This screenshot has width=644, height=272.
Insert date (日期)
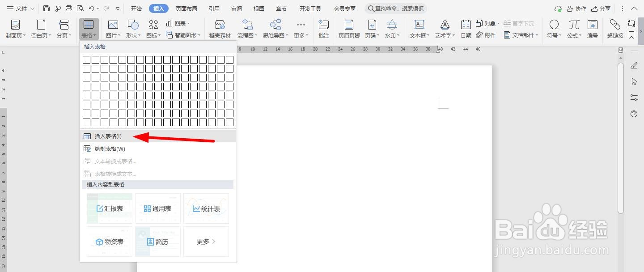pos(466,29)
